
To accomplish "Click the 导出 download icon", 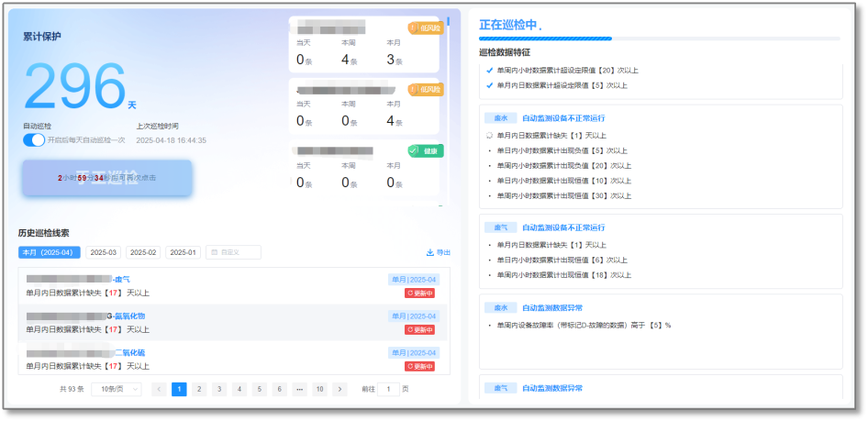I will [x=429, y=252].
